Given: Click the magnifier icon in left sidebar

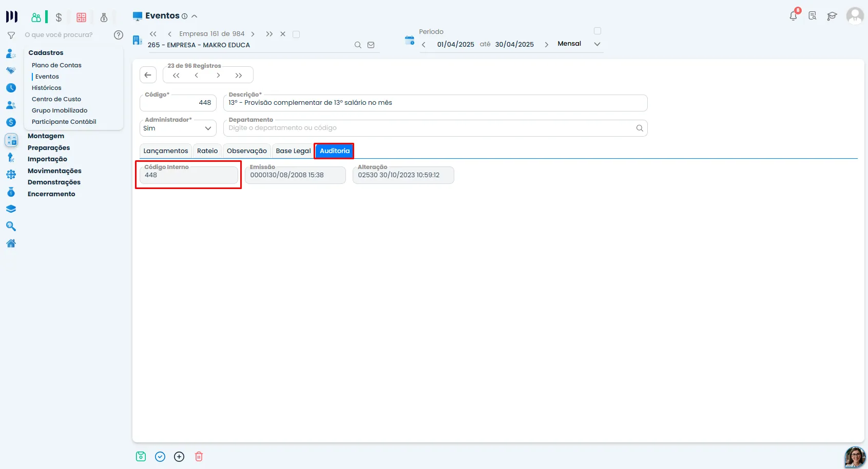Looking at the screenshot, I should tap(11, 227).
